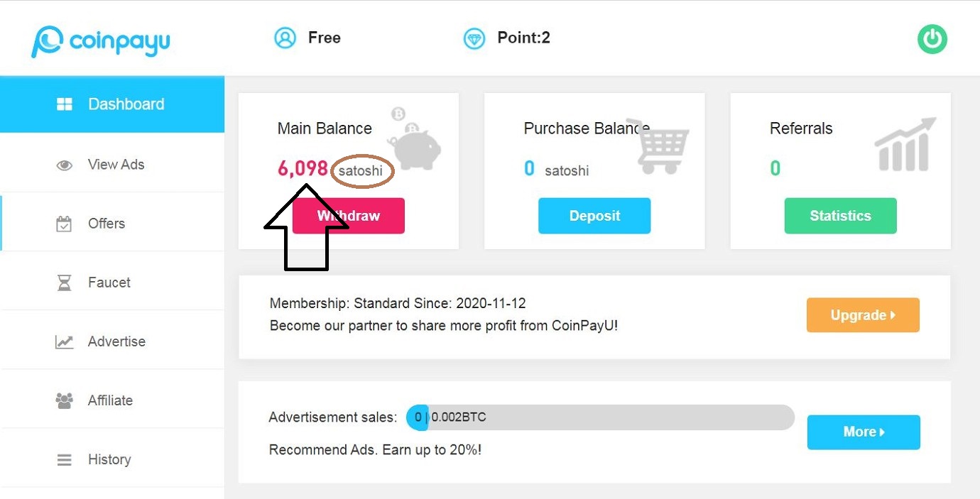Click the pink Withdraw button
Screen dimensions: 980x499
pyautogui.click(x=349, y=216)
